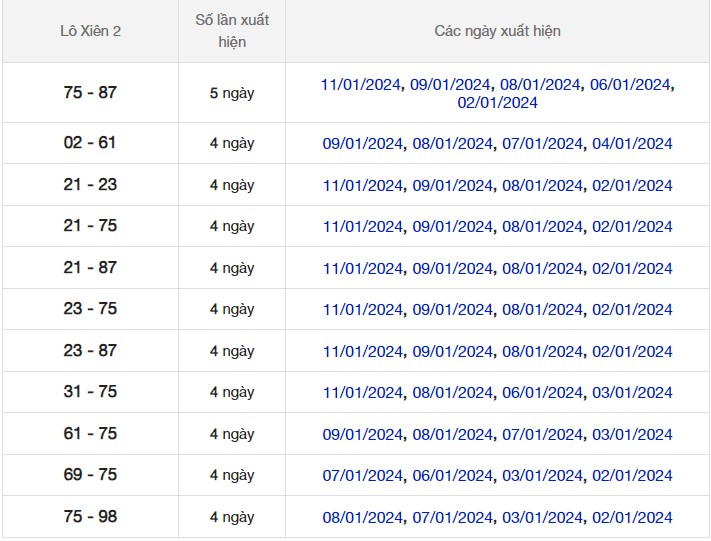Select 09/01/2024 in the 23 - 75 row
The image size is (711, 541).
pos(452,310)
